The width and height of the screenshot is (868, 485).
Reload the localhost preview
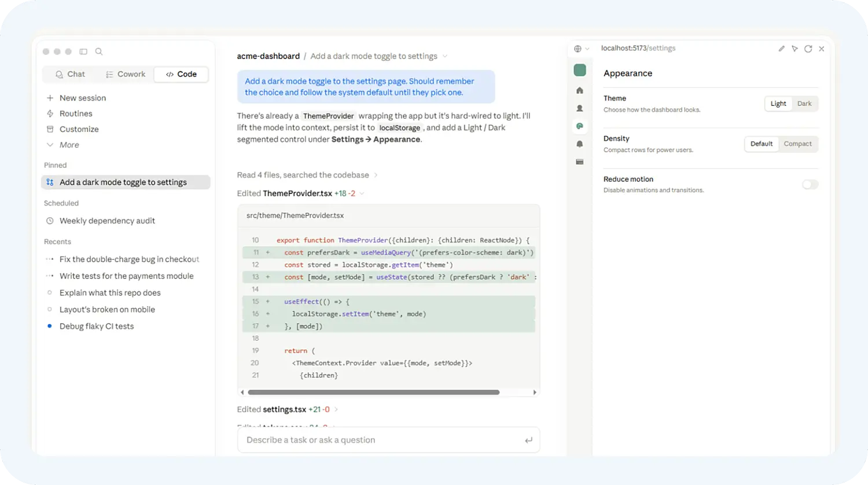[x=808, y=49]
